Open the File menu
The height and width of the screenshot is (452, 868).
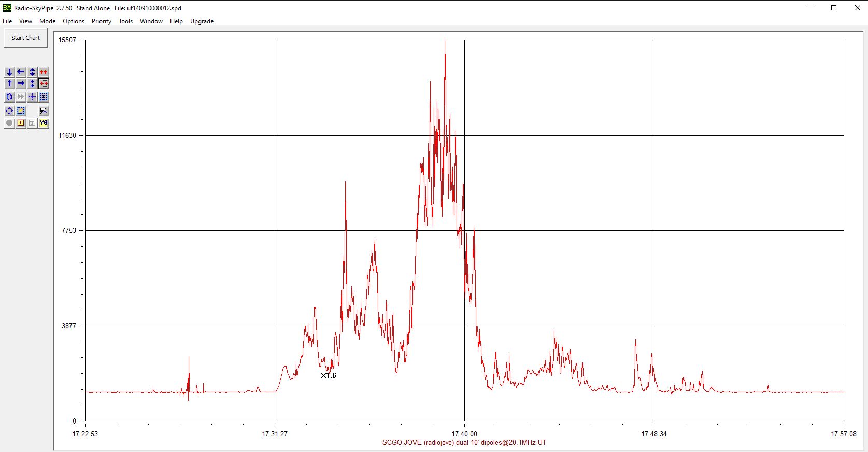coord(7,21)
